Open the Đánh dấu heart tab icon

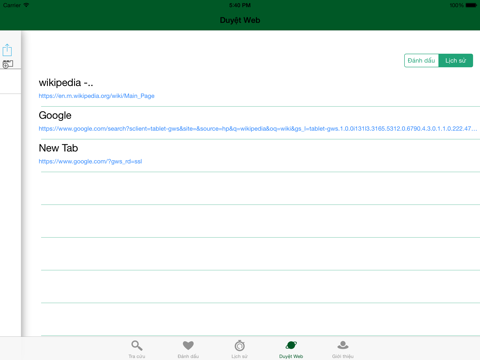[x=188, y=345]
